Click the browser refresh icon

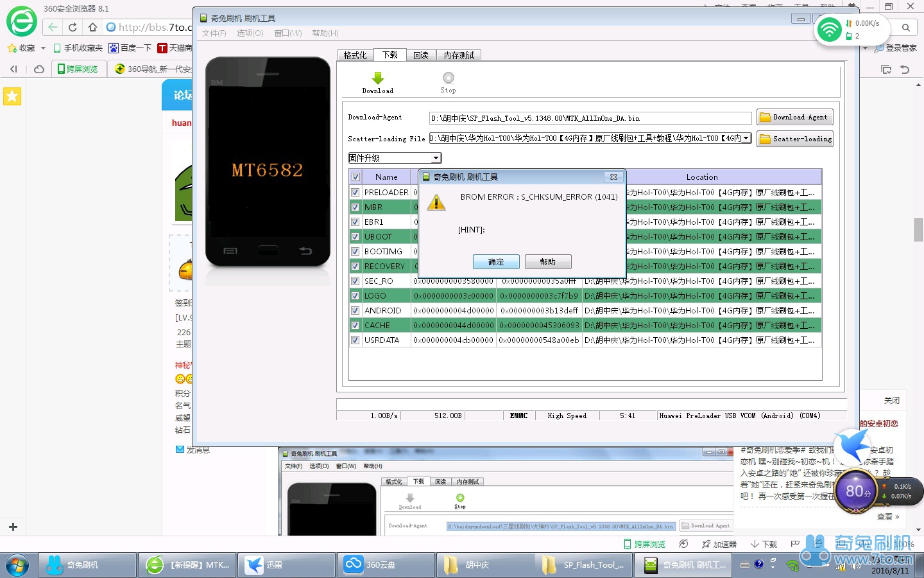pyautogui.click(x=73, y=27)
